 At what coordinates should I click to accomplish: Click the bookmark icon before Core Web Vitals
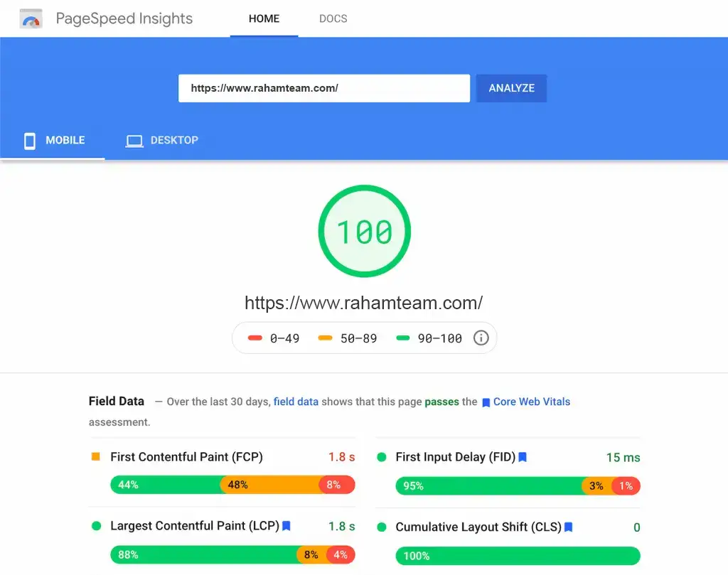pyautogui.click(x=486, y=402)
